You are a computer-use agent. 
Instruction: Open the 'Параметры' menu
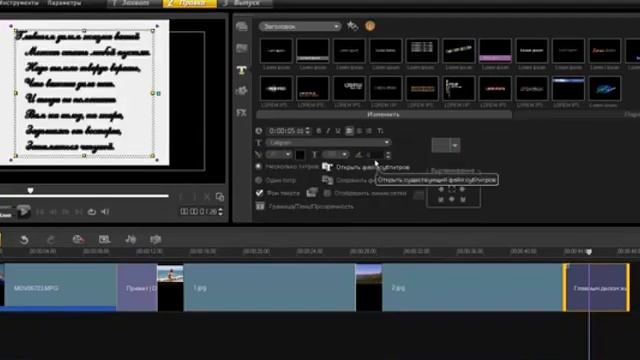64,3
